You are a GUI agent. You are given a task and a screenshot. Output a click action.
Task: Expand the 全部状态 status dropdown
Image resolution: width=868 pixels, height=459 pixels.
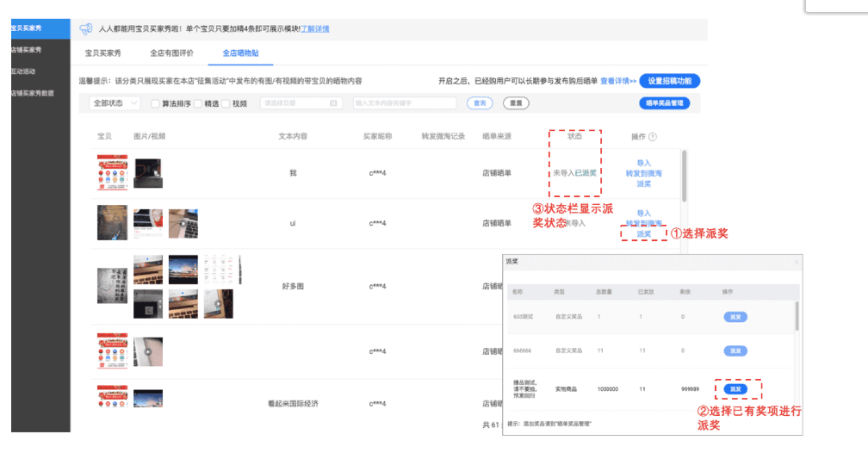[115, 103]
